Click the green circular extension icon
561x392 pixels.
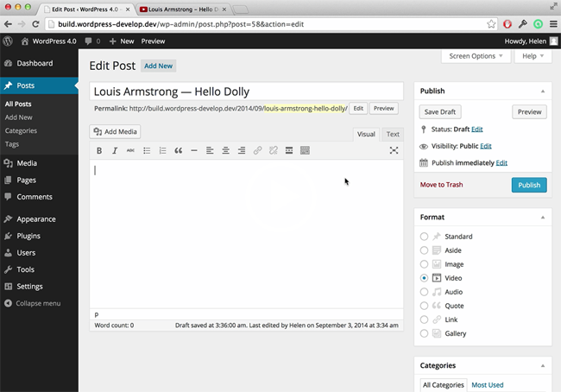(x=538, y=24)
